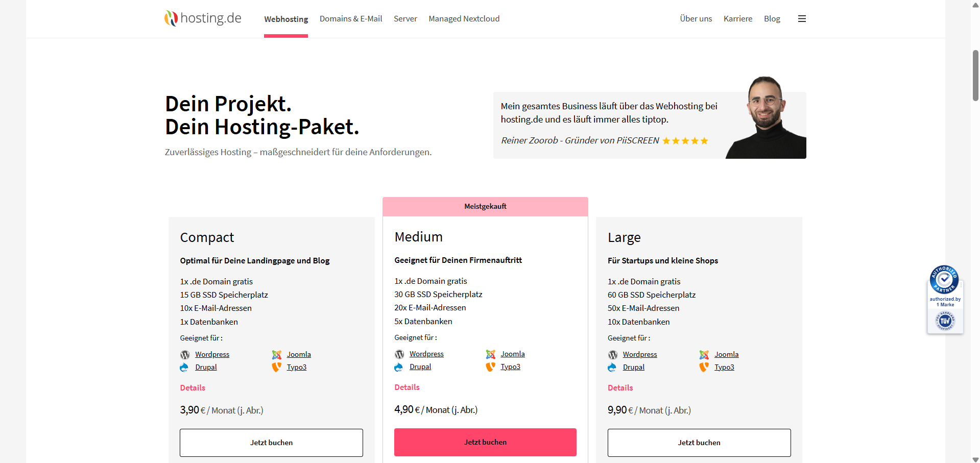Visit the Karriere page link
980x463 pixels.
[x=737, y=19]
